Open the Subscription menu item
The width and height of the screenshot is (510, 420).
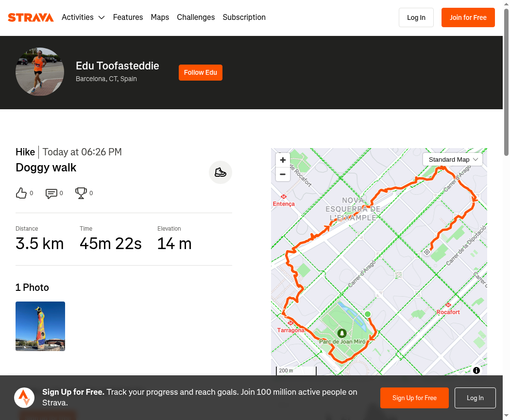[x=244, y=17]
